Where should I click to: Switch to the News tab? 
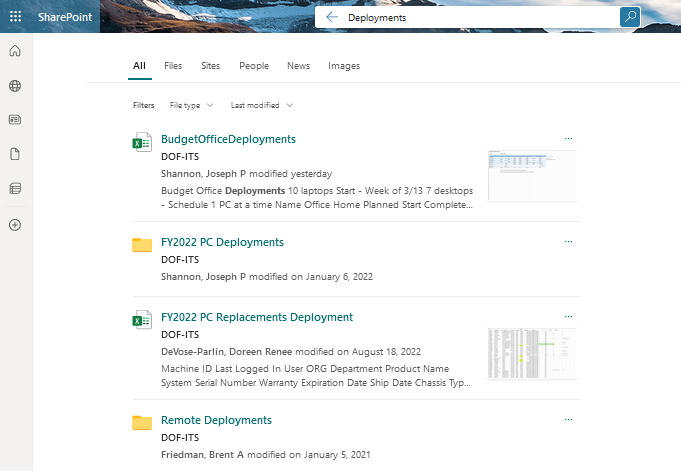pos(298,66)
